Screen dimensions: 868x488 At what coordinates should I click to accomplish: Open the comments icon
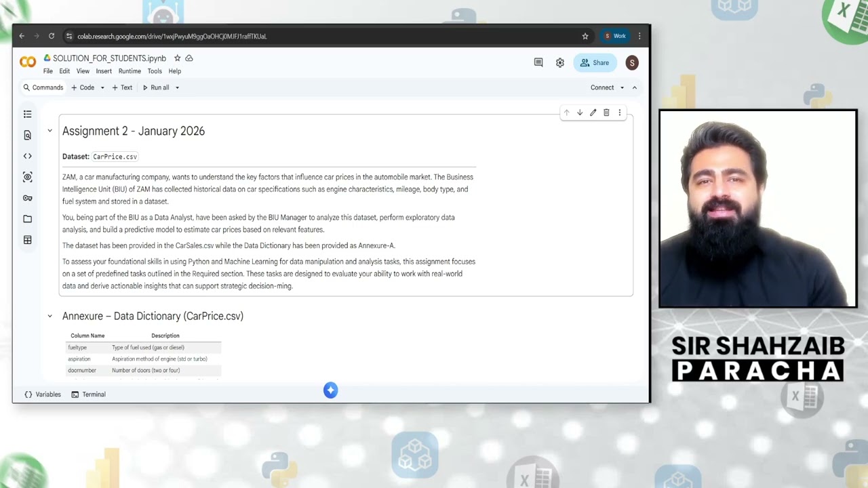(538, 62)
